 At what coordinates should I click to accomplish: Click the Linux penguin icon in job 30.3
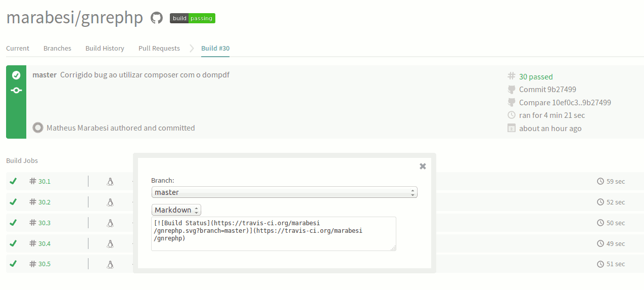110,223
